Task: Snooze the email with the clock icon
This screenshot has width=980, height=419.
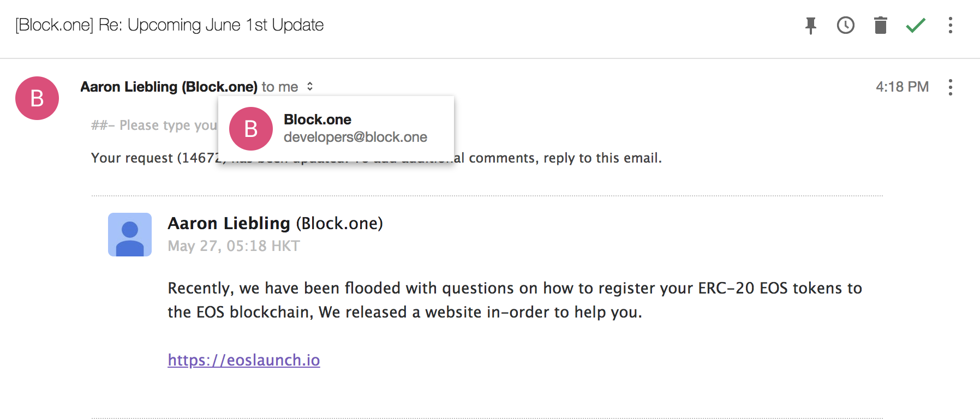Action: tap(846, 25)
